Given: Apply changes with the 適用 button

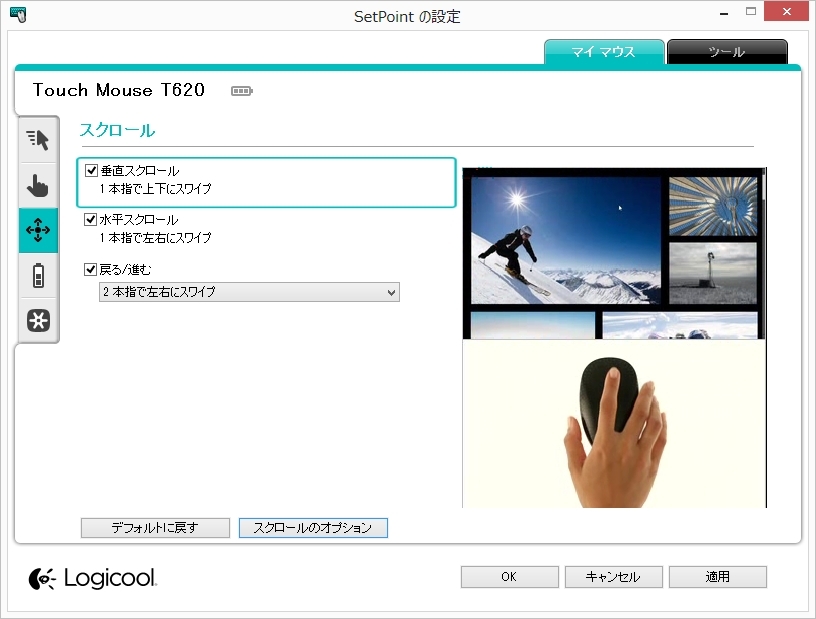Looking at the screenshot, I should coord(718,576).
